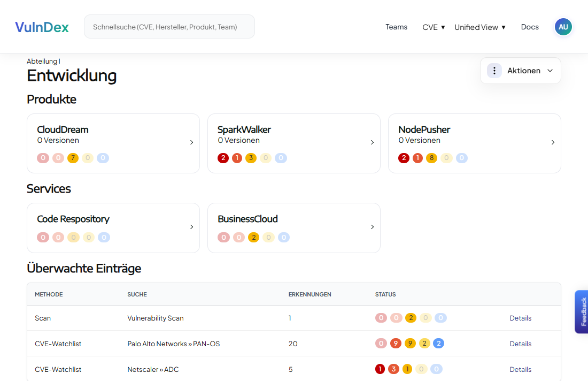Go to the Teams menu item
The image size is (588, 381).
[x=396, y=27]
